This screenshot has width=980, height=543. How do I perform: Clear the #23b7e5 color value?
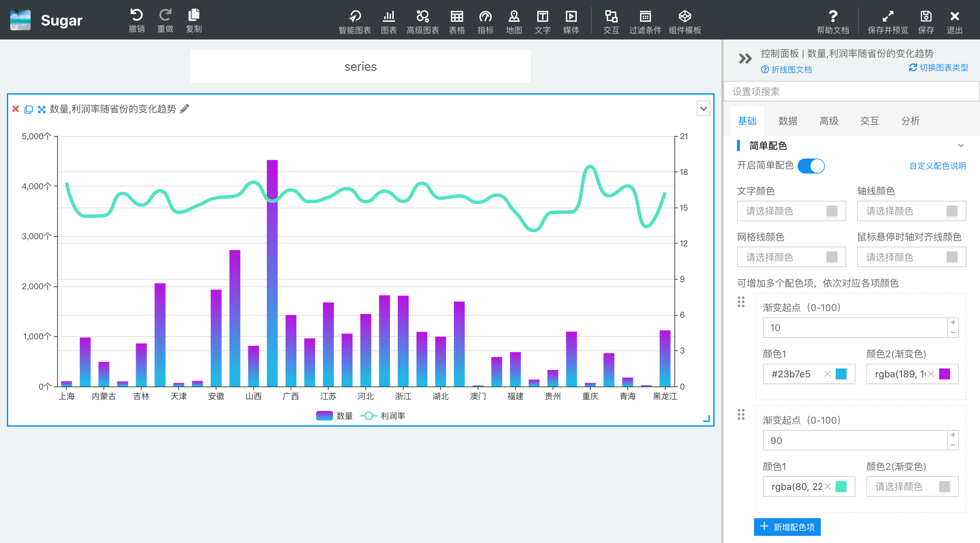827,374
